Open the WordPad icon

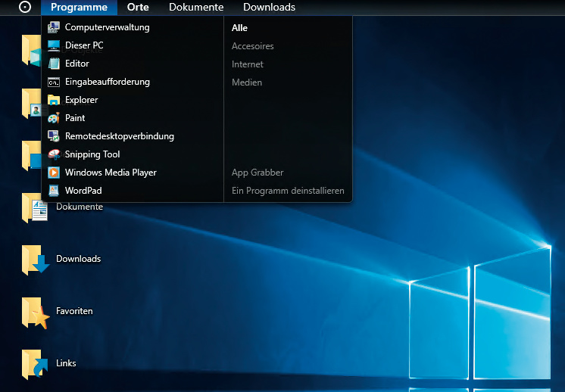pos(53,191)
